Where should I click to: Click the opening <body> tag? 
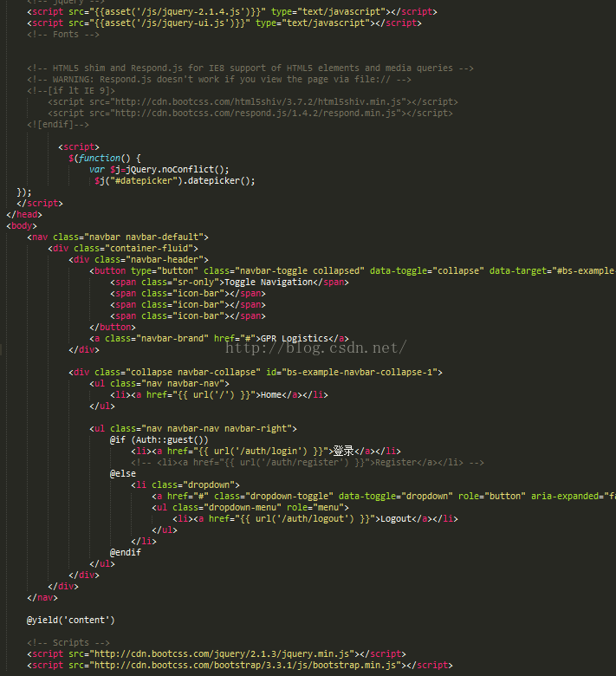point(22,226)
